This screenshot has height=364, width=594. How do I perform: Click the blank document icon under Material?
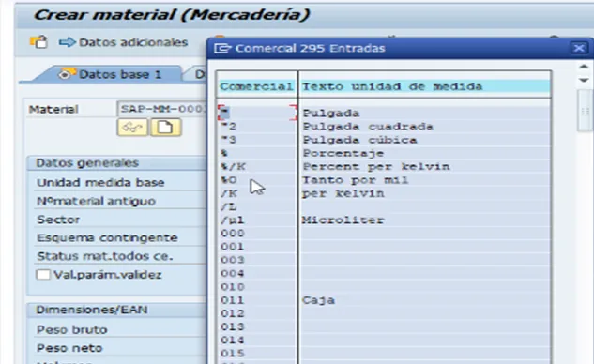pyautogui.click(x=165, y=128)
